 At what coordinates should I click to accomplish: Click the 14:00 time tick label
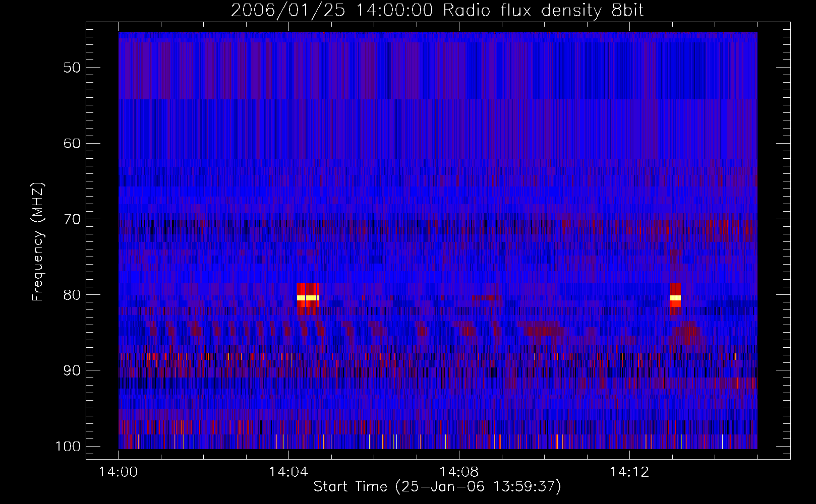pos(119,472)
